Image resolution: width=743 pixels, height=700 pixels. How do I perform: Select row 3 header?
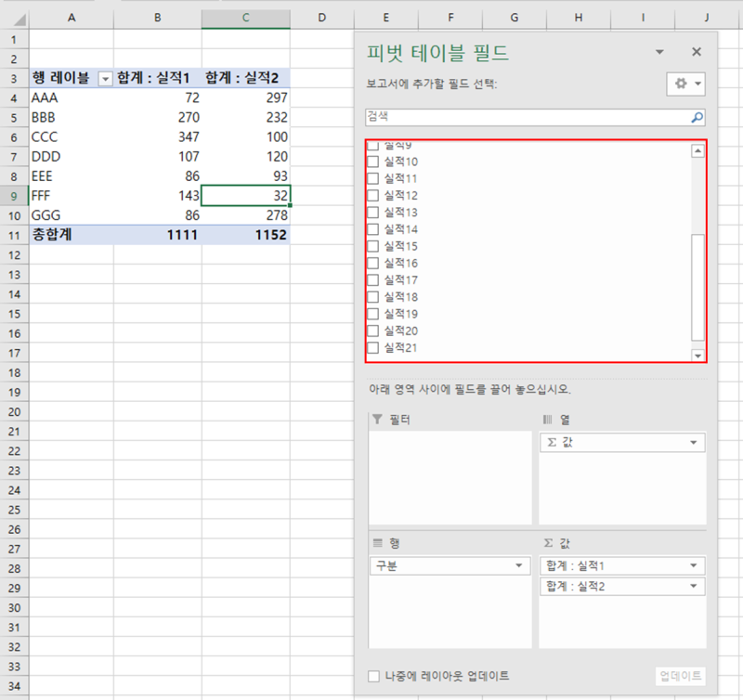(x=14, y=78)
